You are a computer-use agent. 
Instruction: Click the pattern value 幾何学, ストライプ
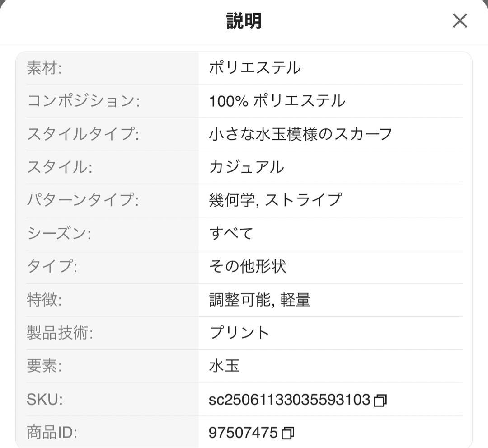pos(276,200)
